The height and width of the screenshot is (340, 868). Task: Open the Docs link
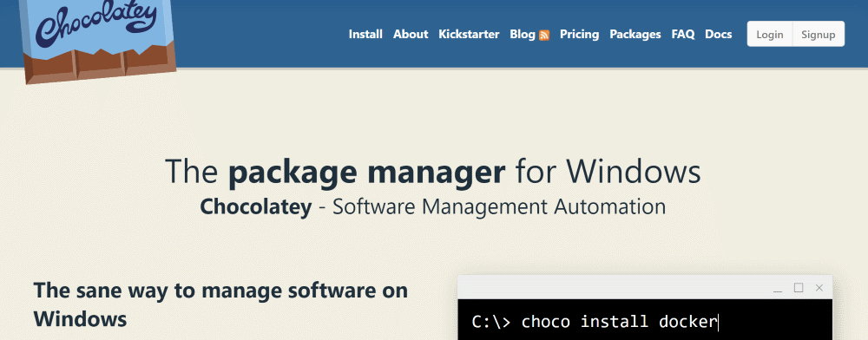coord(718,35)
